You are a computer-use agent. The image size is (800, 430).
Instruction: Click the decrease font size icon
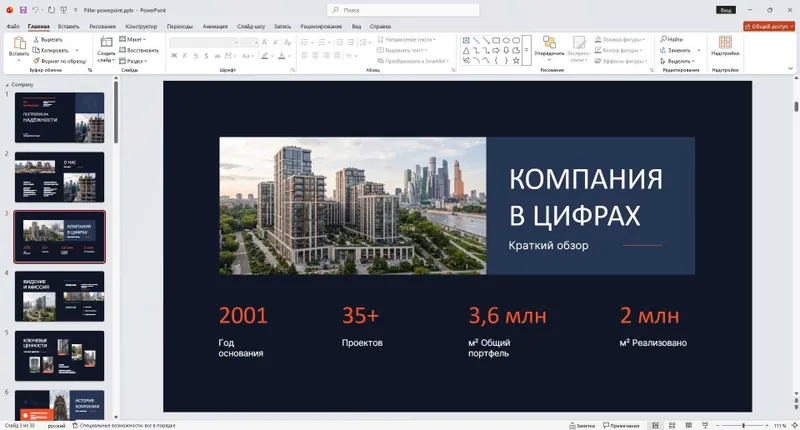click(x=276, y=42)
